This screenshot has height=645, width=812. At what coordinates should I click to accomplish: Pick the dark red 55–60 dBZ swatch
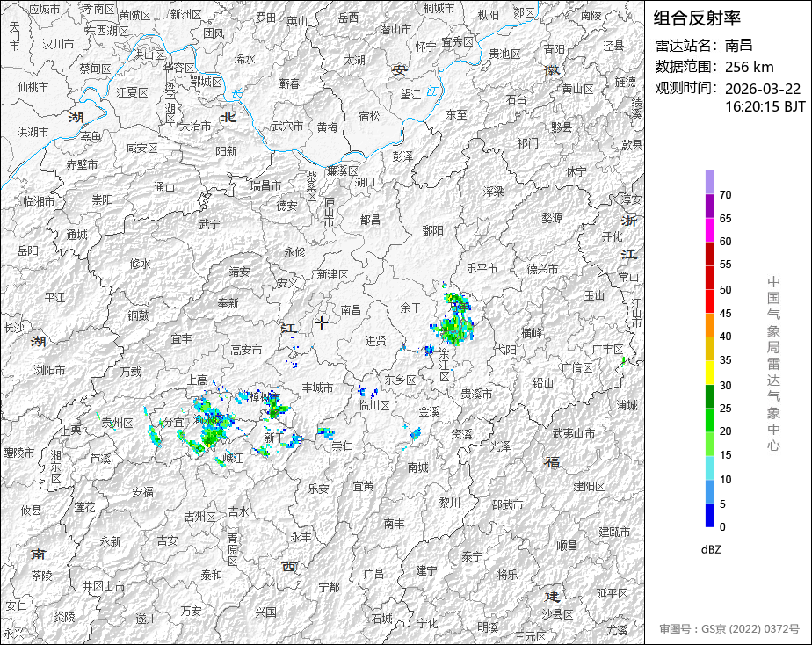(x=709, y=254)
